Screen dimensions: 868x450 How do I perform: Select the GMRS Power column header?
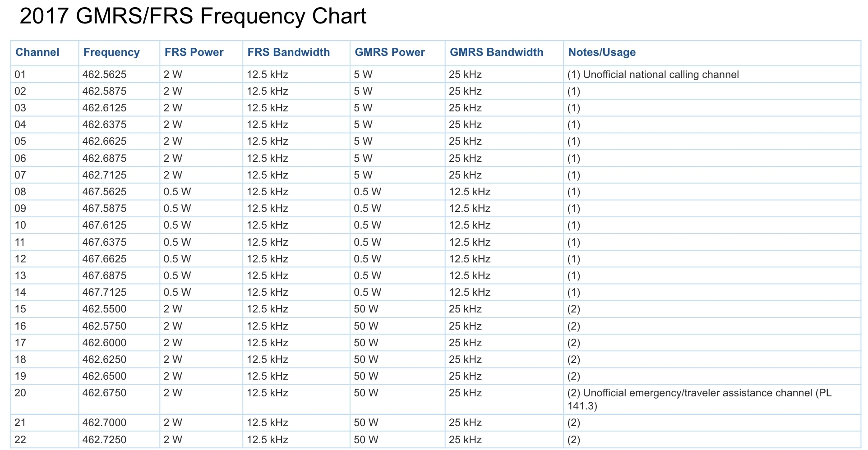pos(390,52)
